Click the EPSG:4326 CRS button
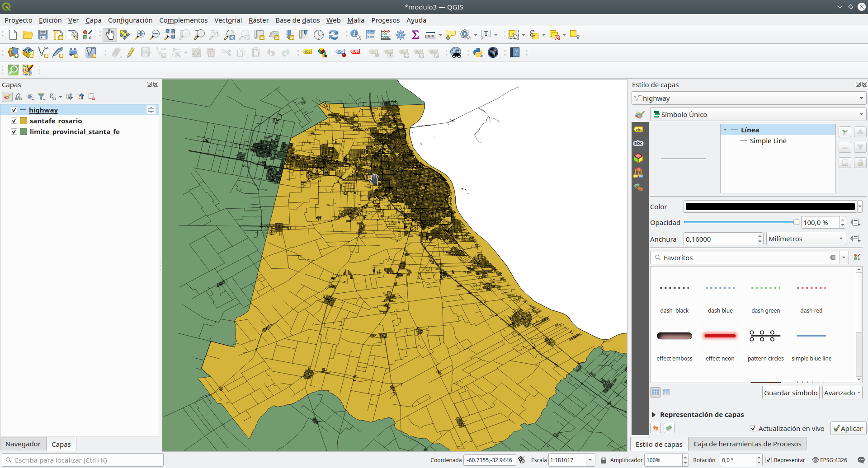The height and width of the screenshot is (468, 868). (830, 460)
